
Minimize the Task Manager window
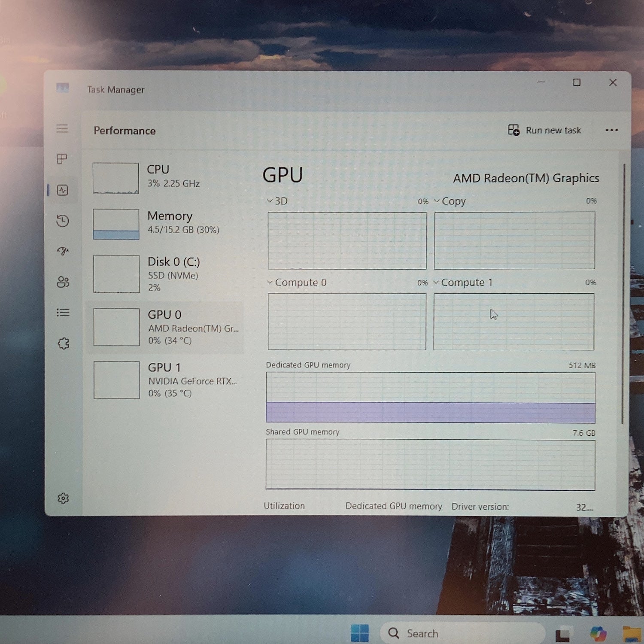(x=541, y=82)
